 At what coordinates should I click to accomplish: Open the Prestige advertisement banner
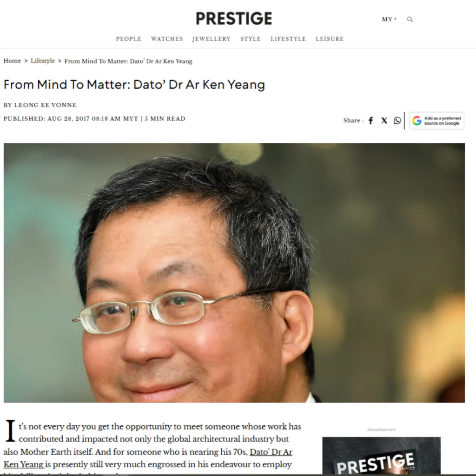coord(381,456)
